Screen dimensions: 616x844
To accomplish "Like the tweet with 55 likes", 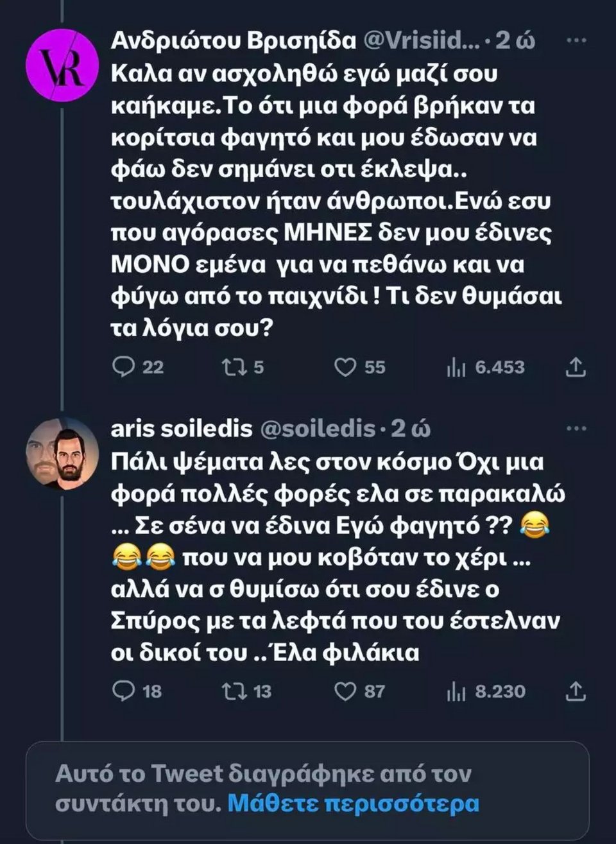I will tap(346, 367).
